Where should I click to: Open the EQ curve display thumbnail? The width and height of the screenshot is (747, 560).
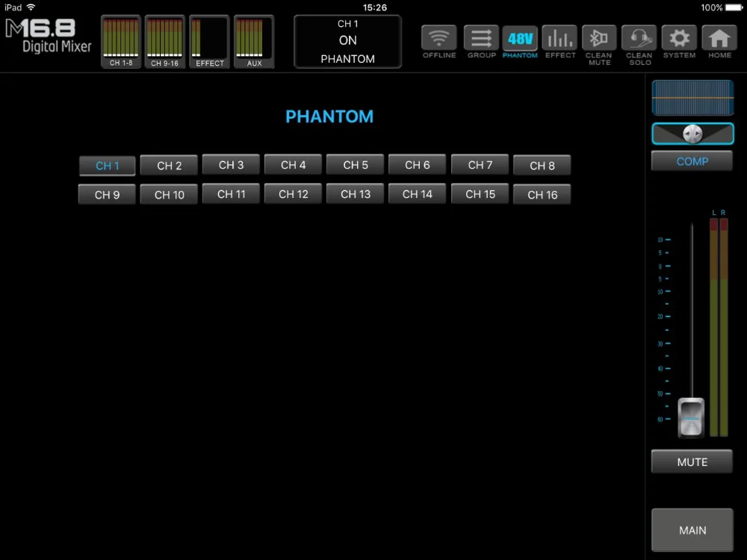point(692,98)
